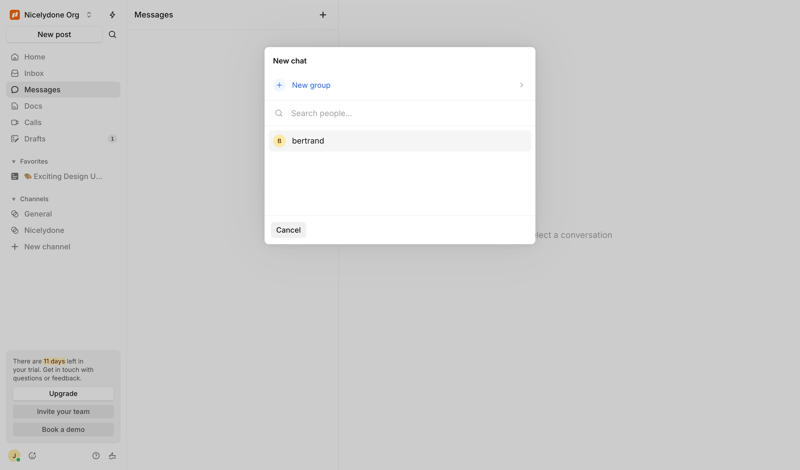
Task: Click the plus icon in the Messages header
Action: pos(322,15)
